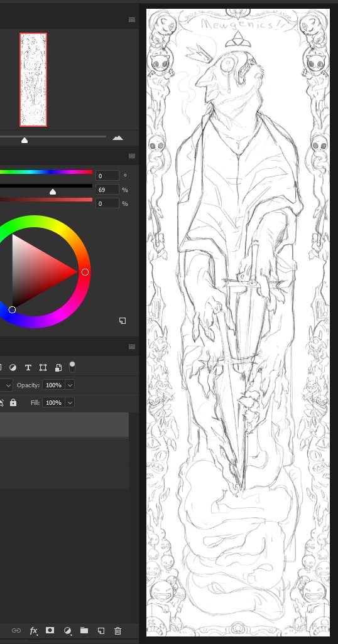
Task: Open the fx layer style menu
Action: pos(33,630)
